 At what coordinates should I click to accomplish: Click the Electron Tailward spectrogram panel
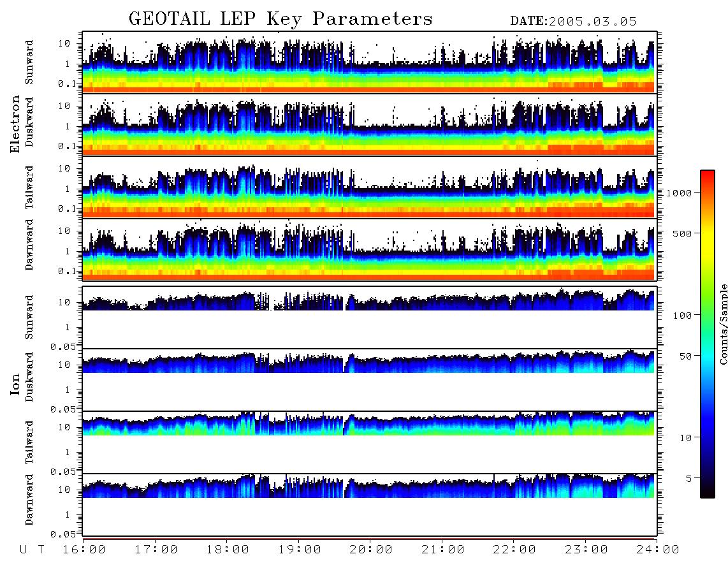pos(370,187)
